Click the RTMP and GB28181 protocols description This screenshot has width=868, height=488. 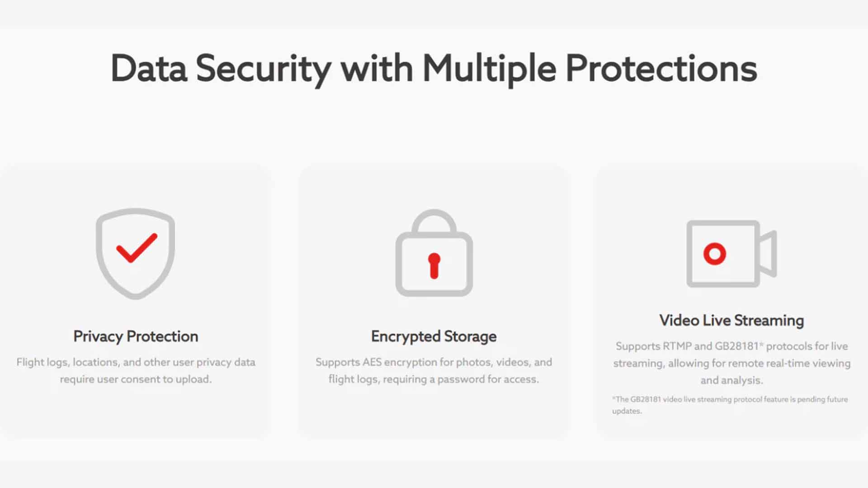(x=731, y=363)
